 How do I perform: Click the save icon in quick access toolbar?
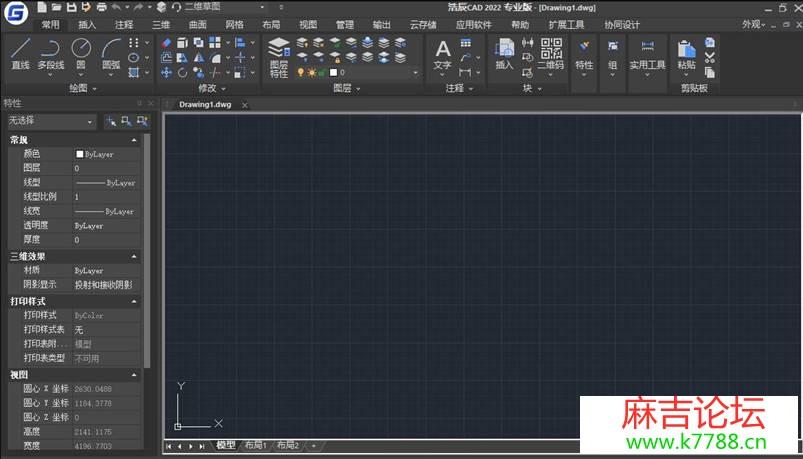(x=72, y=7)
